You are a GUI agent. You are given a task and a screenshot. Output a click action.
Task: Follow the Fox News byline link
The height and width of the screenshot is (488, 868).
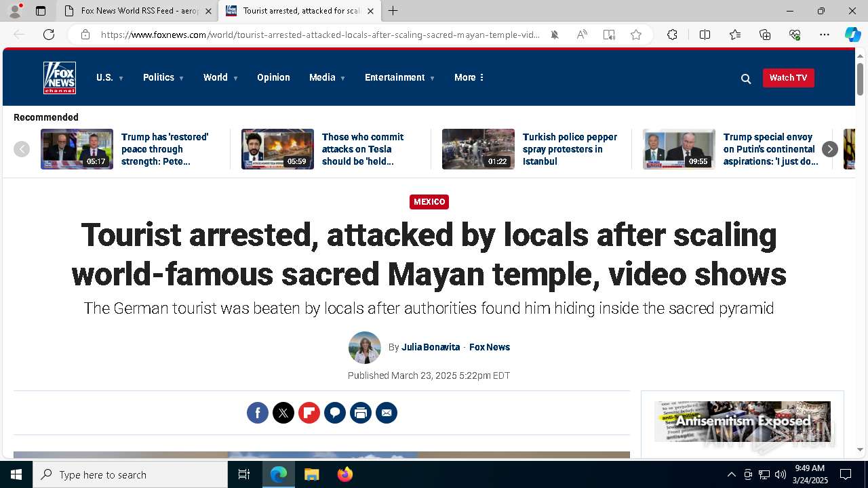490,347
